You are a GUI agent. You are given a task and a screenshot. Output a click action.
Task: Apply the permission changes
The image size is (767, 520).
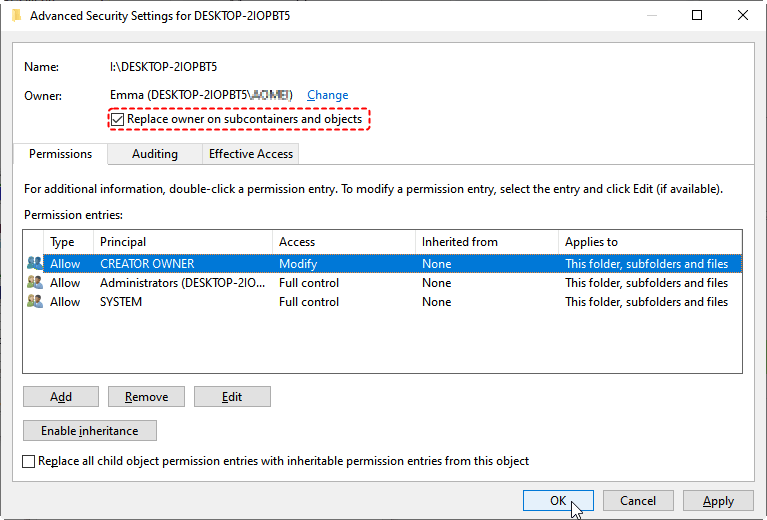click(x=718, y=501)
